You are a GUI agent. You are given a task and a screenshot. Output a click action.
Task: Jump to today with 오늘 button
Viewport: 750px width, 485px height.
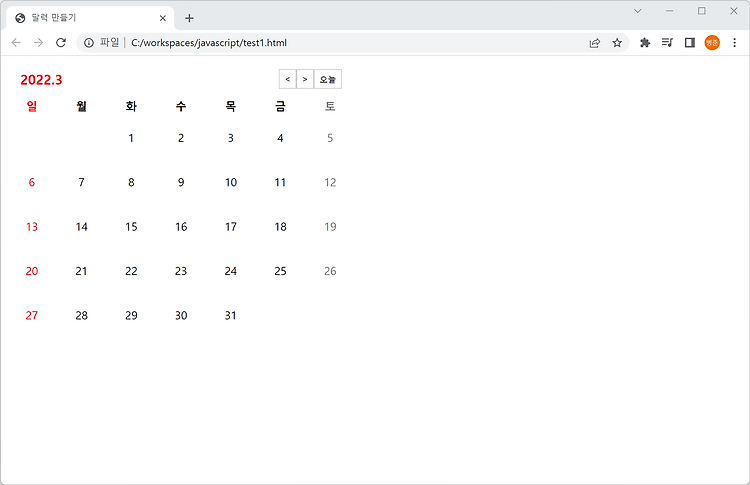[328, 79]
